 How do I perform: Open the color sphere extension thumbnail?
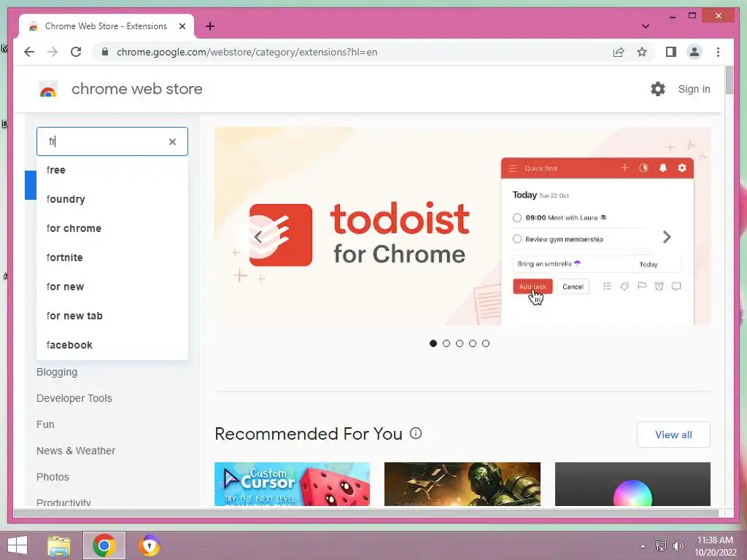pyautogui.click(x=632, y=484)
